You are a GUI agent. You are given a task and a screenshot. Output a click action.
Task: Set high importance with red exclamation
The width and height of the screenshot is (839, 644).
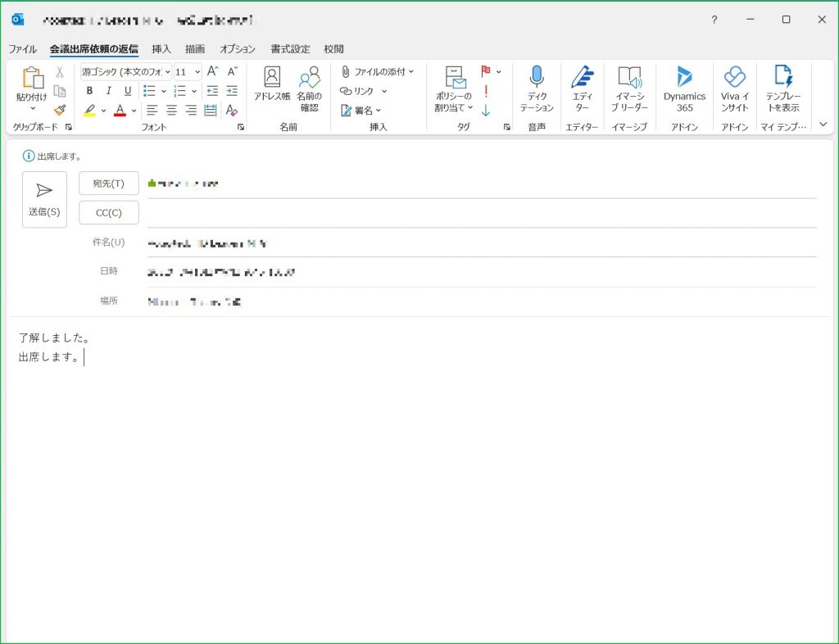(486, 91)
